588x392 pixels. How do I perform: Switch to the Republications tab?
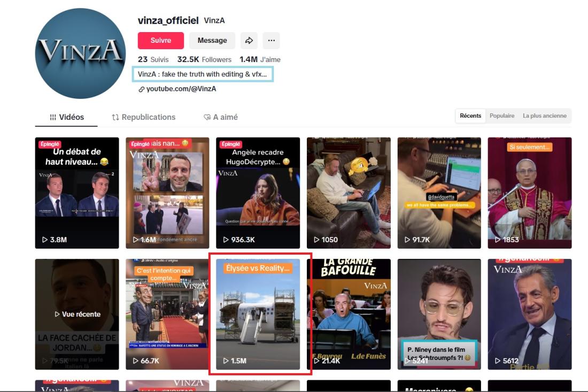[144, 118]
